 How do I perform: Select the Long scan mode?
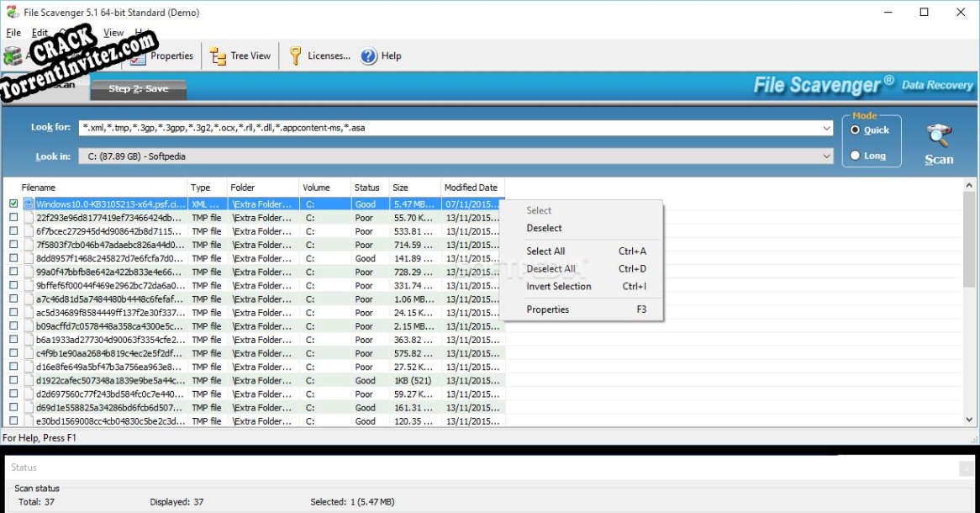tap(855, 156)
